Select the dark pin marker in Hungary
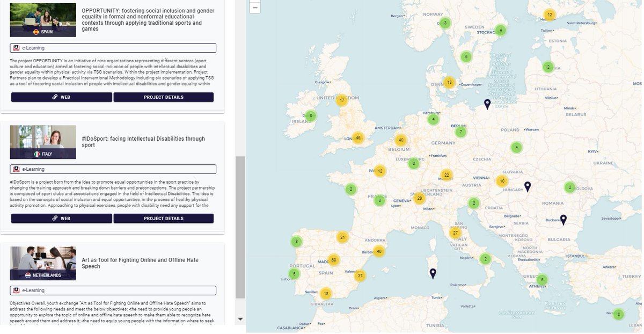Viewport: 644px width, 334px height. [x=528, y=187]
